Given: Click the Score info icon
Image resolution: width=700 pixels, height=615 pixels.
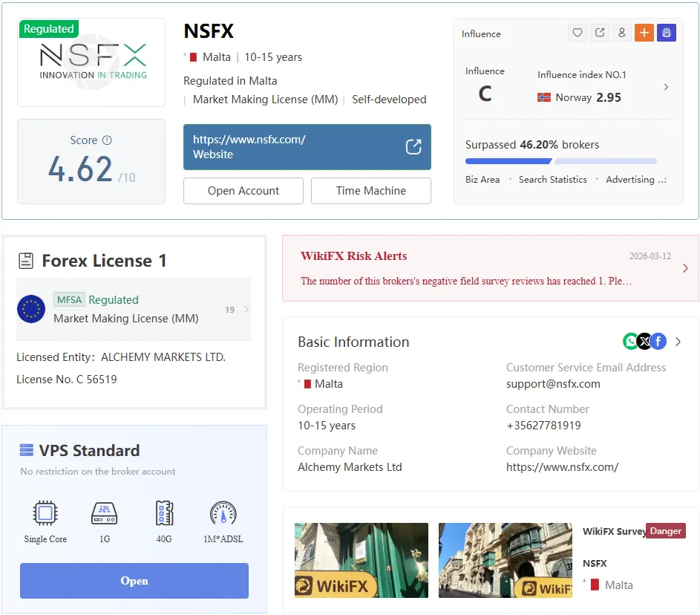Looking at the screenshot, I should [x=107, y=140].
